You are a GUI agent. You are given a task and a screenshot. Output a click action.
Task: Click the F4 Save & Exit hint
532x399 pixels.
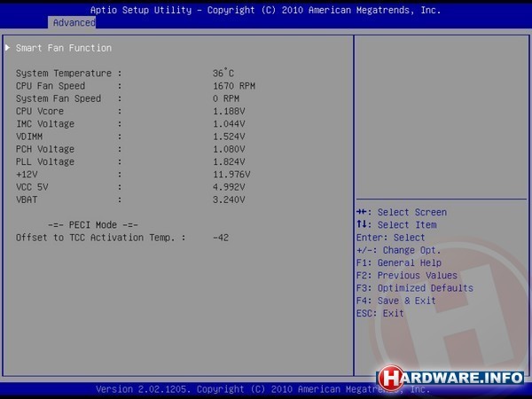(395, 301)
